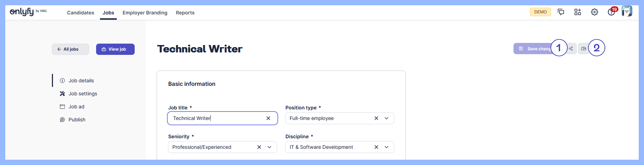This screenshot has height=165, width=644.
Task: Expand the Seniority dropdown
Action: 269,147
